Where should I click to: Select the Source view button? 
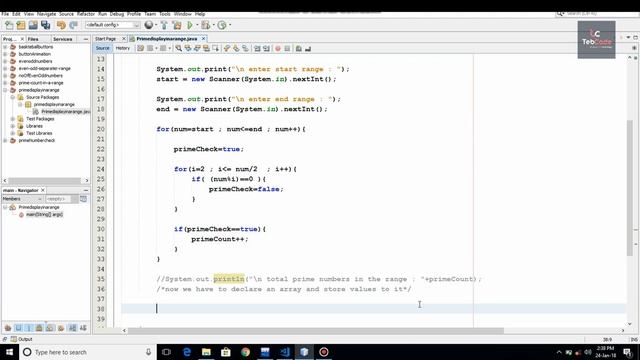tap(102, 48)
